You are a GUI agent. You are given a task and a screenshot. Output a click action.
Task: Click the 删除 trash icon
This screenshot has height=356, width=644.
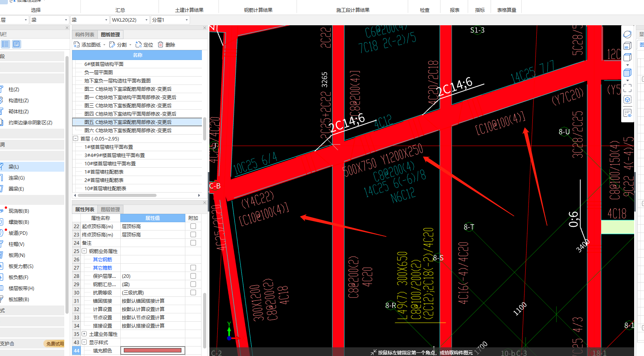click(161, 45)
